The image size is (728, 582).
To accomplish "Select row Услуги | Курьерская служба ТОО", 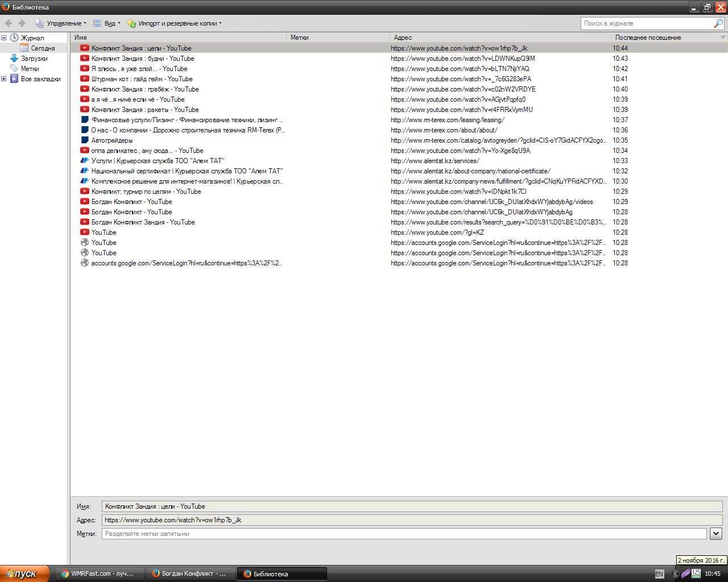I will [x=399, y=161].
